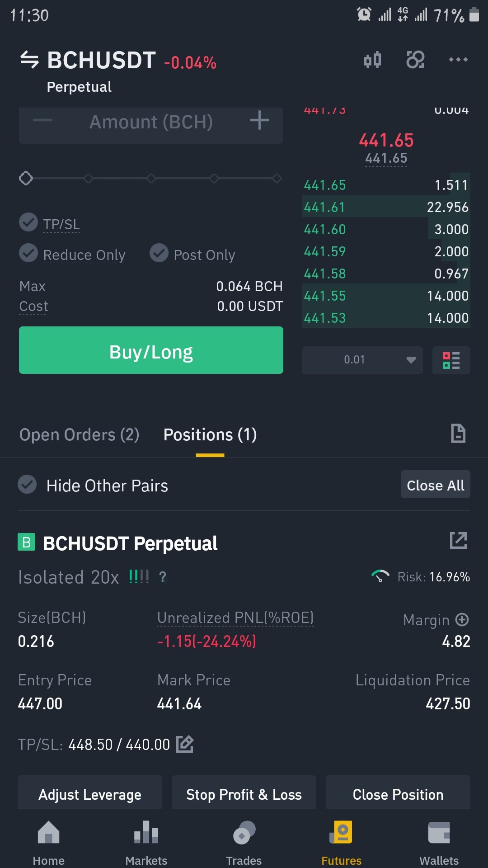Viewport: 488px width, 868px height.
Task: Toggle the Reduce Only checkbox
Action: [x=28, y=253]
